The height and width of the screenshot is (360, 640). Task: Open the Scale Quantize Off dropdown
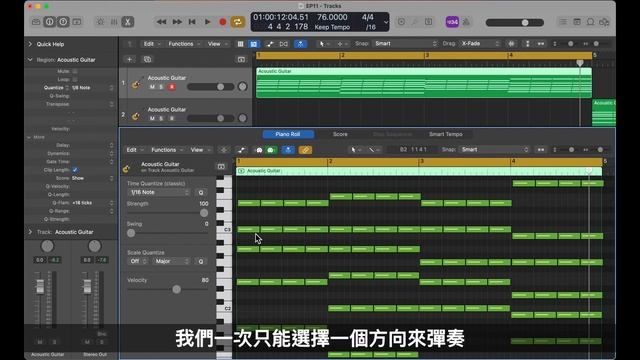pyautogui.click(x=138, y=261)
